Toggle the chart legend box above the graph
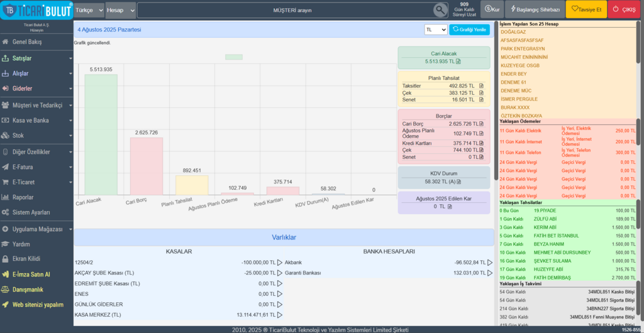The height and width of the screenshot is (333, 644). pos(233,57)
